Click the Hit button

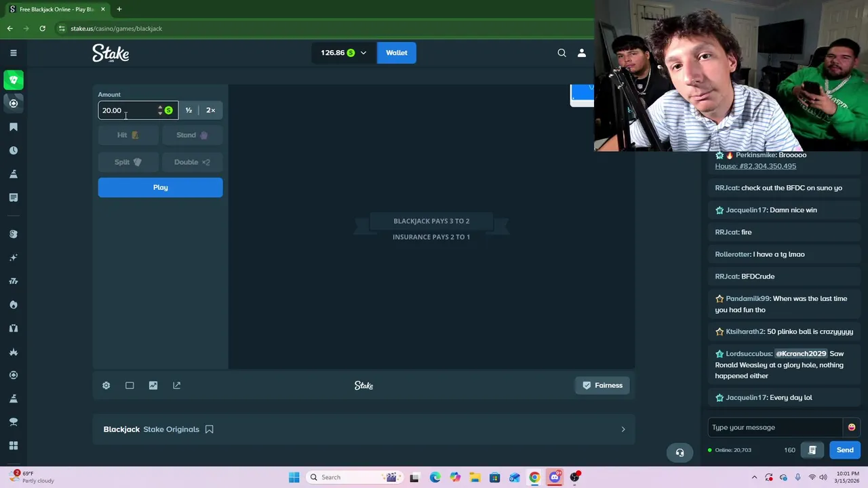click(x=127, y=135)
